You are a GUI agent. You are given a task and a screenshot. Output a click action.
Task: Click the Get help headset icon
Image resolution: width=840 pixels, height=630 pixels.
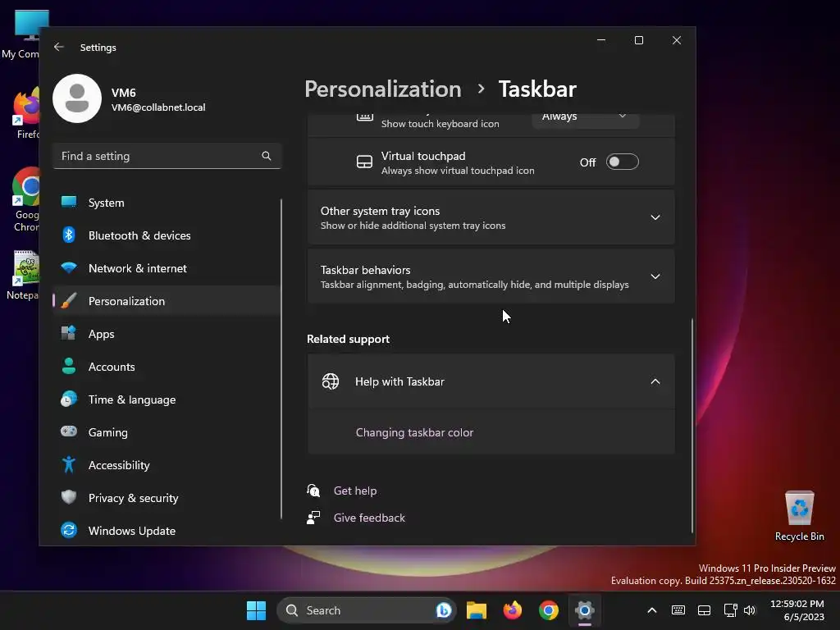(x=313, y=491)
